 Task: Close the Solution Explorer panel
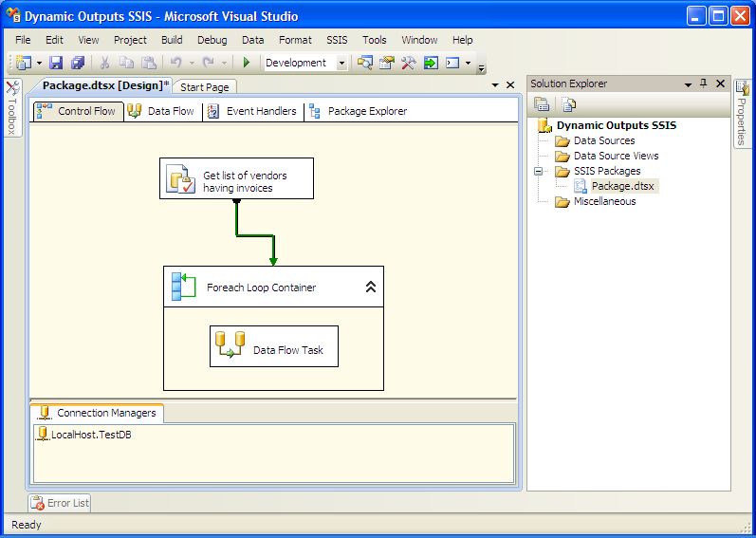point(720,83)
